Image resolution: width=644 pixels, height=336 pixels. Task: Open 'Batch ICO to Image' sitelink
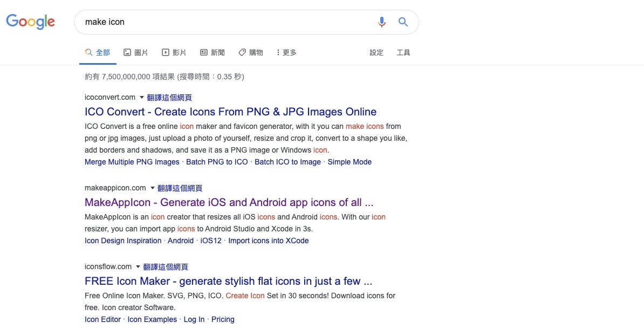pyautogui.click(x=287, y=162)
